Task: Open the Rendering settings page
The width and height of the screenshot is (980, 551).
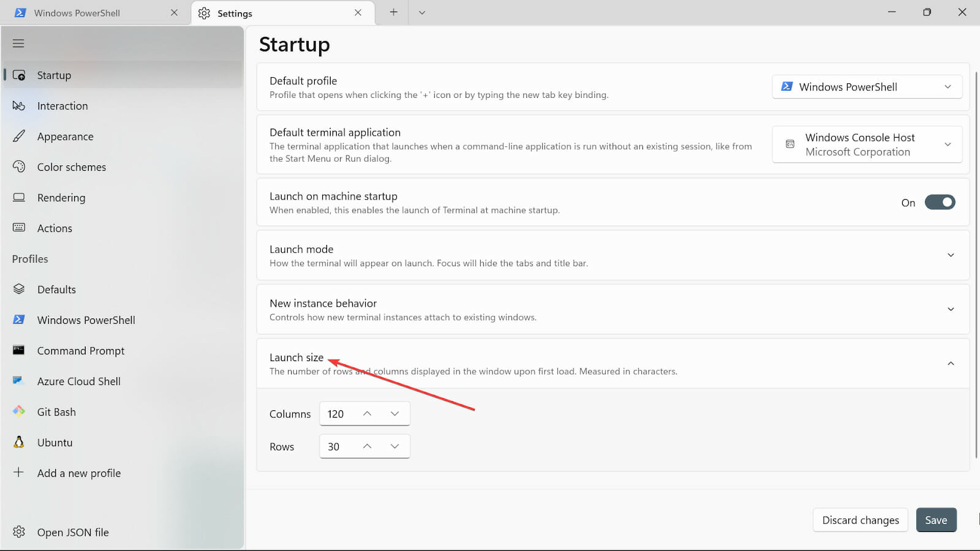Action: 123,198
